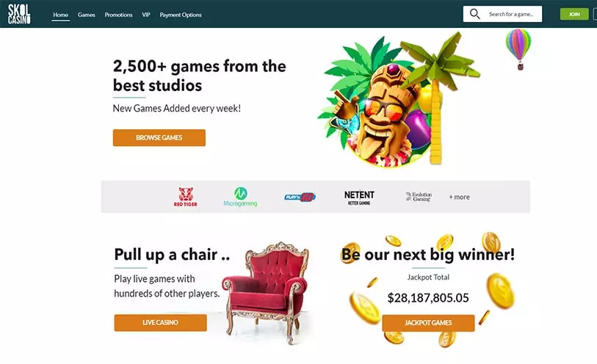The width and height of the screenshot is (597, 364).
Task: Click the JACKPOT GAMES button
Action: coord(428,323)
